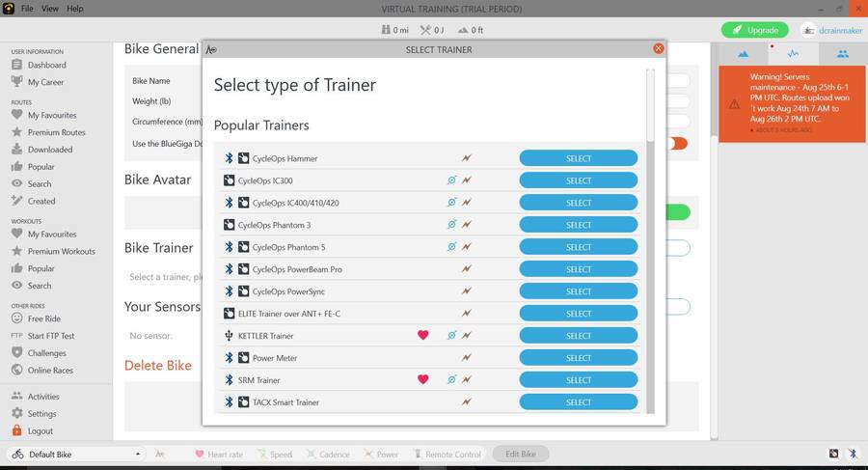Select Power Meter as trainer
Image resolution: width=868 pixels, height=470 pixels.
click(x=579, y=358)
